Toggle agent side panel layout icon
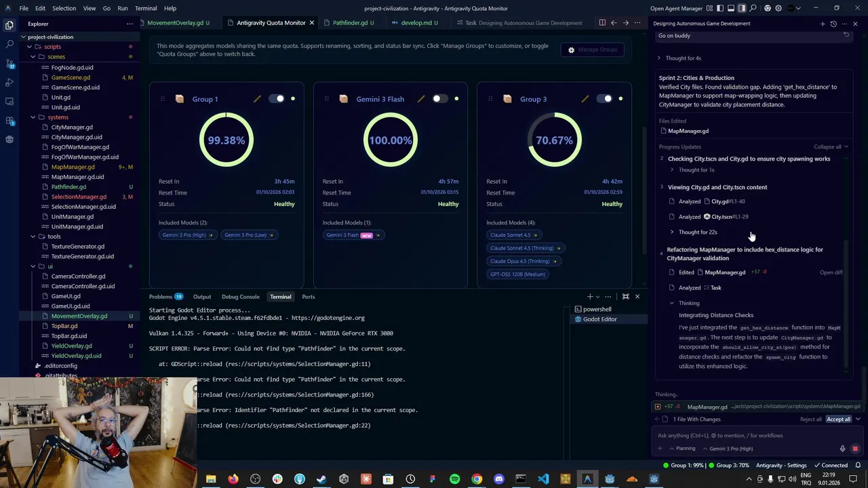Image resolution: width=868 pixels, height=488 pixels. pos(742,8)
